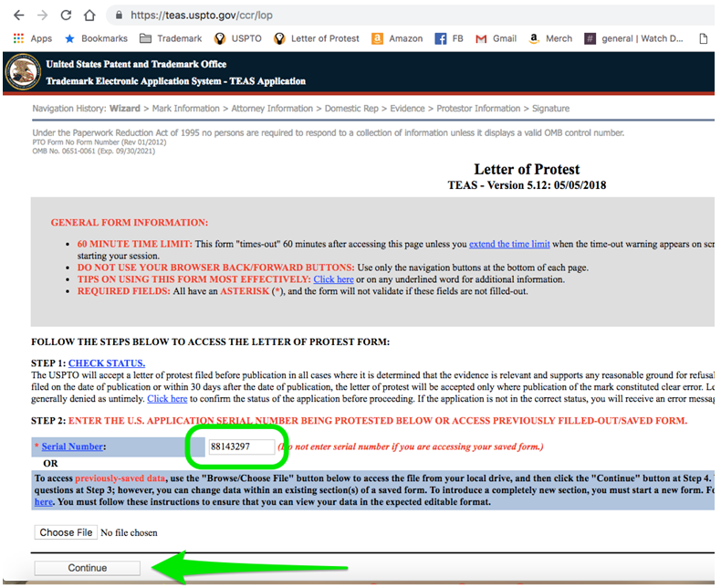Screen dimensions: 721x588
Task: Open the Letter of Protest bookmark icon
Action: (279, 38)
